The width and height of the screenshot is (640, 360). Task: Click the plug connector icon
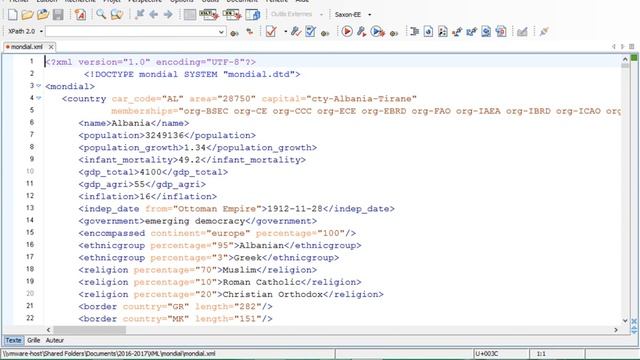(544, 31)
